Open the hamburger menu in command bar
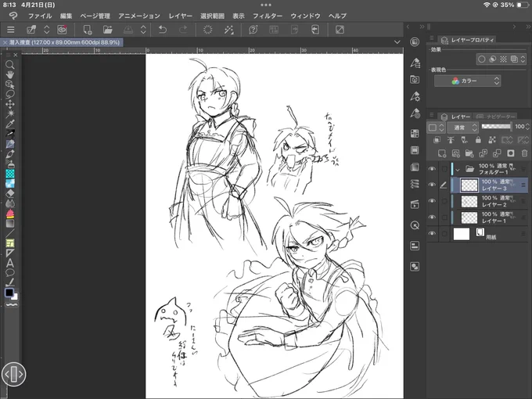 [11, 30]
